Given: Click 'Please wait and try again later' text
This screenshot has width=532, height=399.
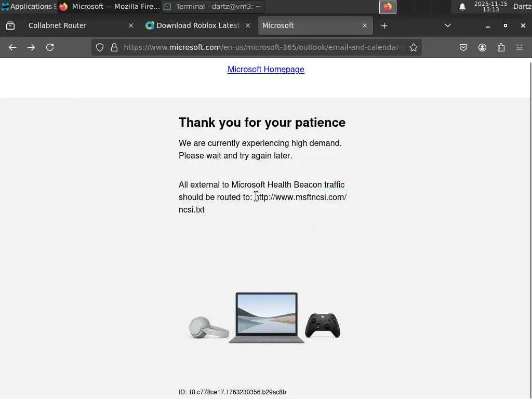Looking at the screenshot, I should (x=235, y=156).
